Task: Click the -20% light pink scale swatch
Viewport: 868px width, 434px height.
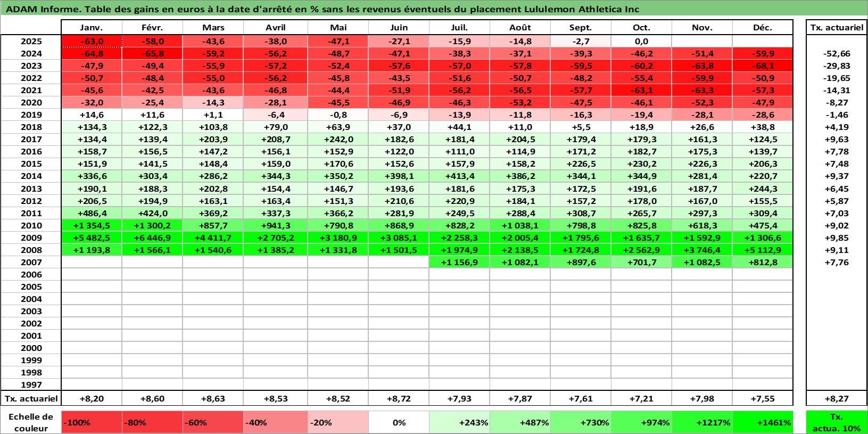Action: [x=338, y=422]
